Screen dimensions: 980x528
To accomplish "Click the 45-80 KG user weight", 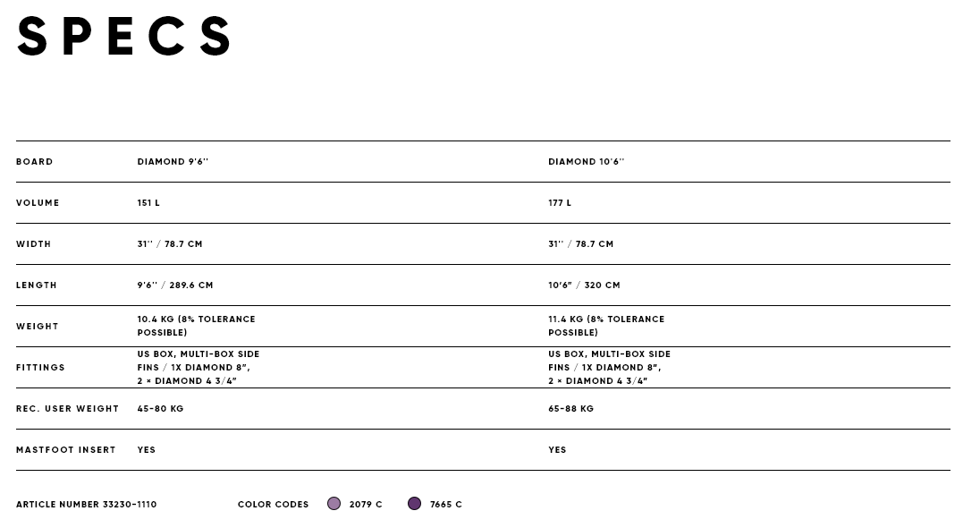I will (x=161, y=408).
